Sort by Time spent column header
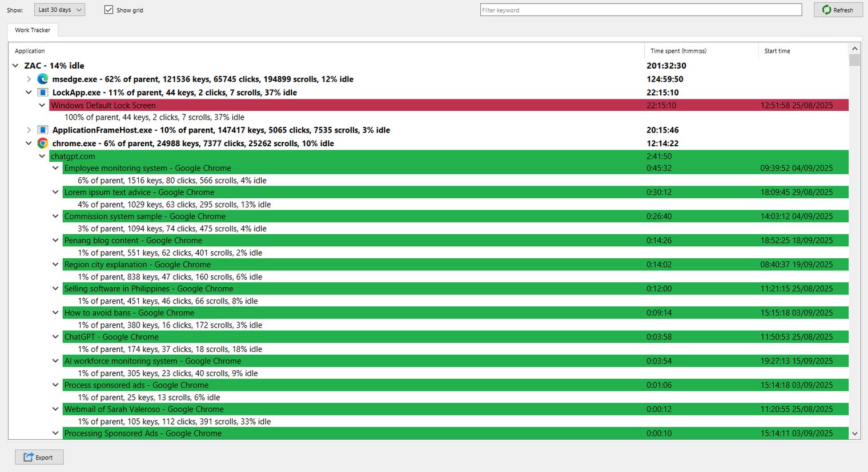Screen dimensions: 868x472 pyautogui.click(x=678, y=51)
